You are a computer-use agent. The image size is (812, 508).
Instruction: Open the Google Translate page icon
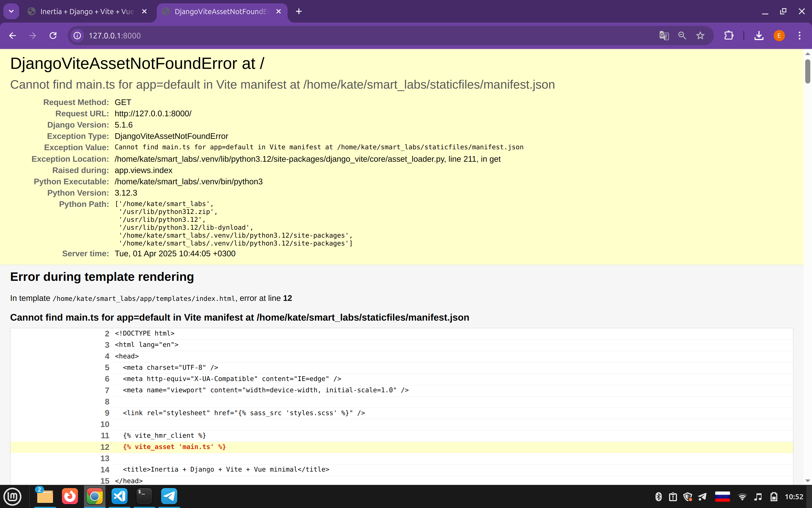[x=664, y=36]
